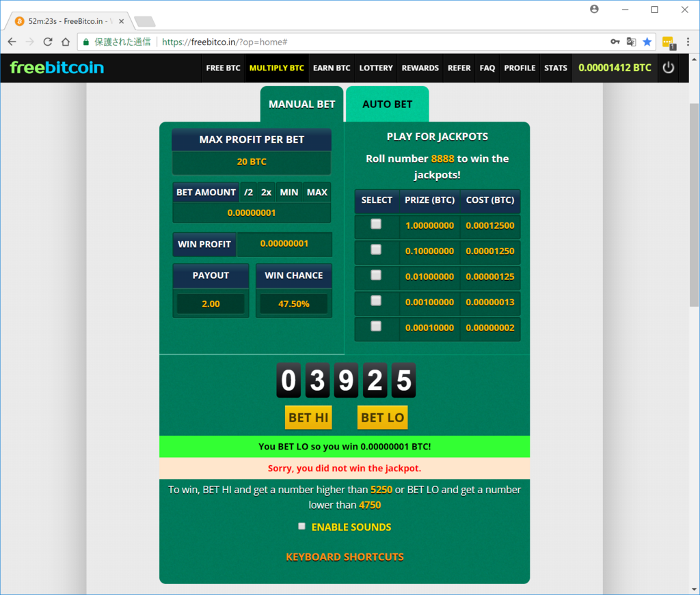The width and height of the screenshot is (700, 595).
Task: Reload the page with the refresh icon
Action: 46,42
